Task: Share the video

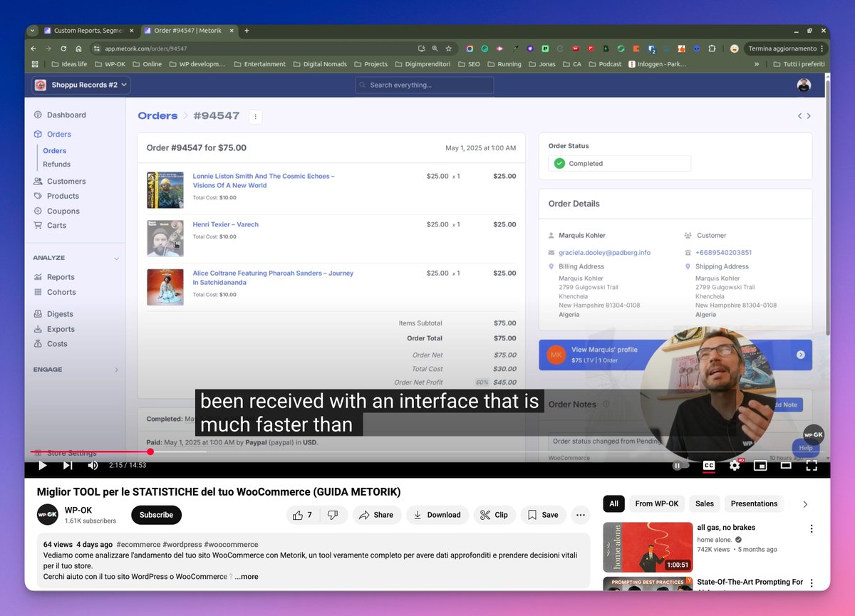Action: 376,515
